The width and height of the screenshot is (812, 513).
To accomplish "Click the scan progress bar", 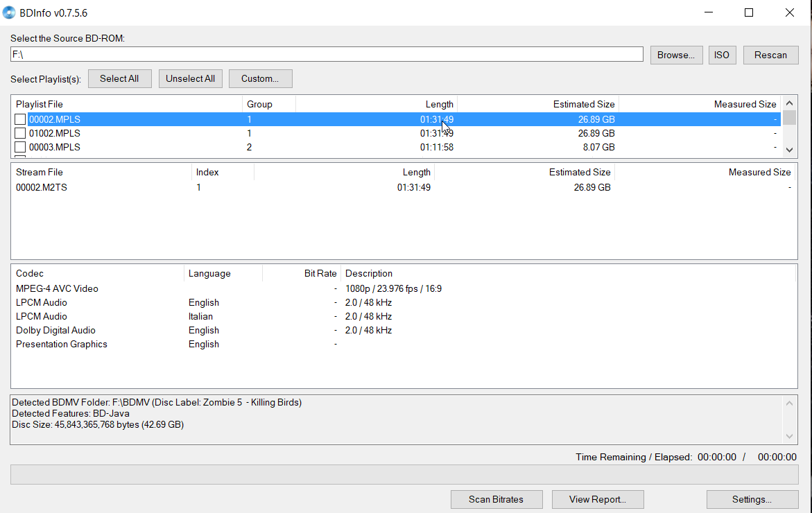I will point(404,475).
